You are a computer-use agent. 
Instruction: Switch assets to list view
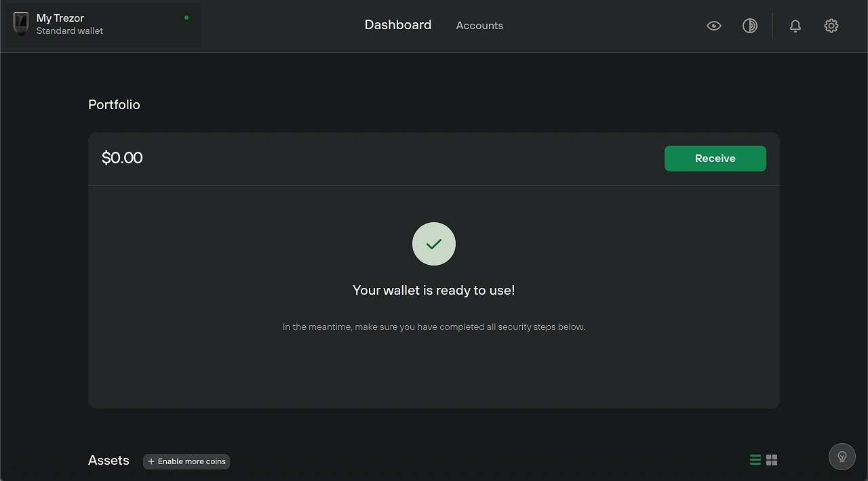755,460
